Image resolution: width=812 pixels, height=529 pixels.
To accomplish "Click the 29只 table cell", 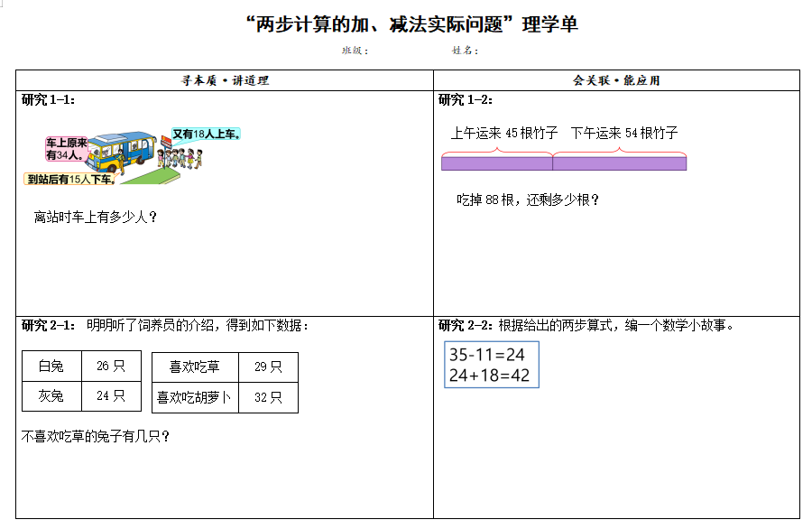I will 268,367.
